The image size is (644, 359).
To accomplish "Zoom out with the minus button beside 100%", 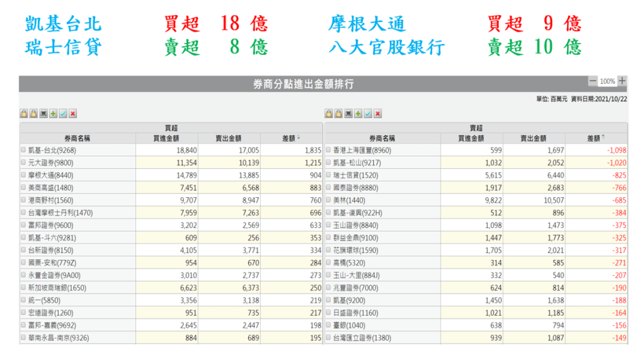I will (x=592, y=81).
